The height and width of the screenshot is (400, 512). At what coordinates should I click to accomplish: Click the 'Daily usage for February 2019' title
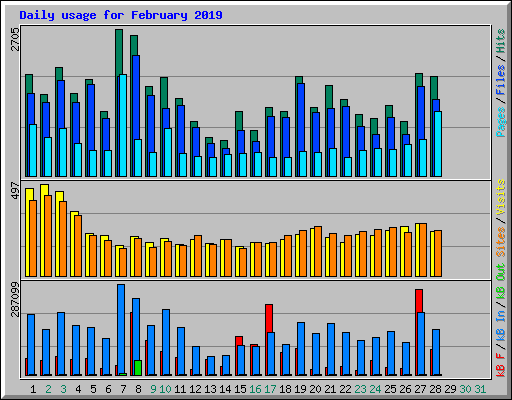pos(121,15)
